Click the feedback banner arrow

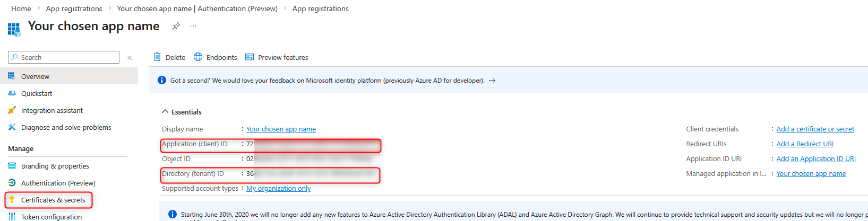click(492, 81)
